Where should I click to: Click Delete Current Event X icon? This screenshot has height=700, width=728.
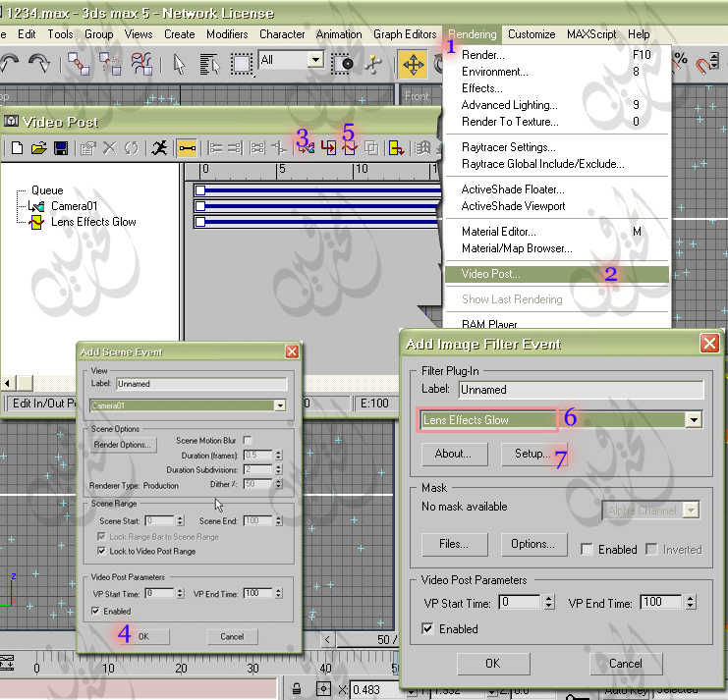pos(110,148)
